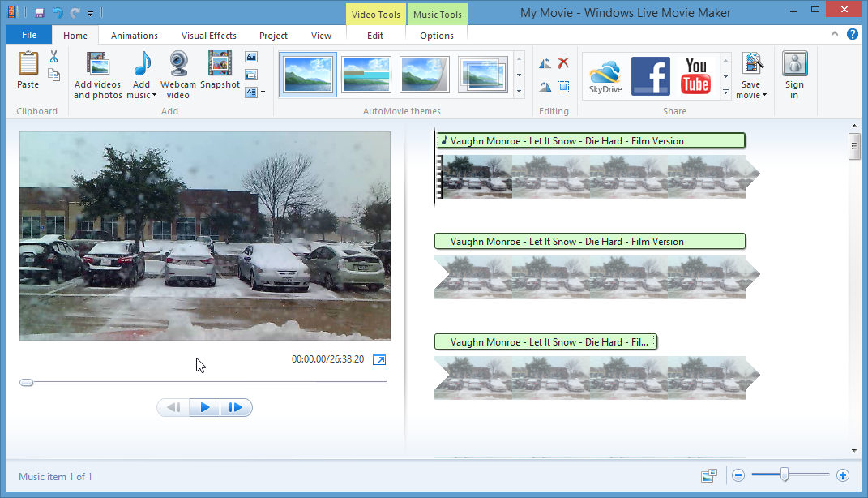Viewport: 868px width, 498px height.
Task: Publish the movie to Facebook
Action: tap(651, 75)
